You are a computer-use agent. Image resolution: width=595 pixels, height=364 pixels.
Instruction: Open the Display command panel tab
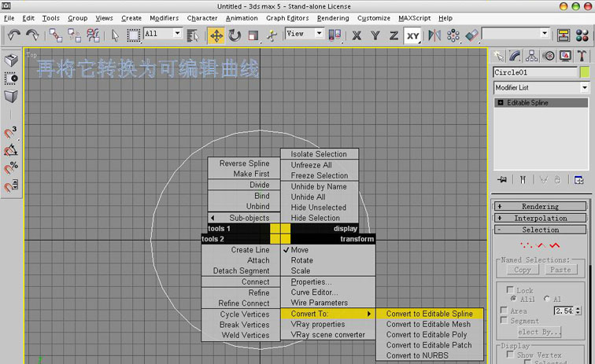(565, 57)
